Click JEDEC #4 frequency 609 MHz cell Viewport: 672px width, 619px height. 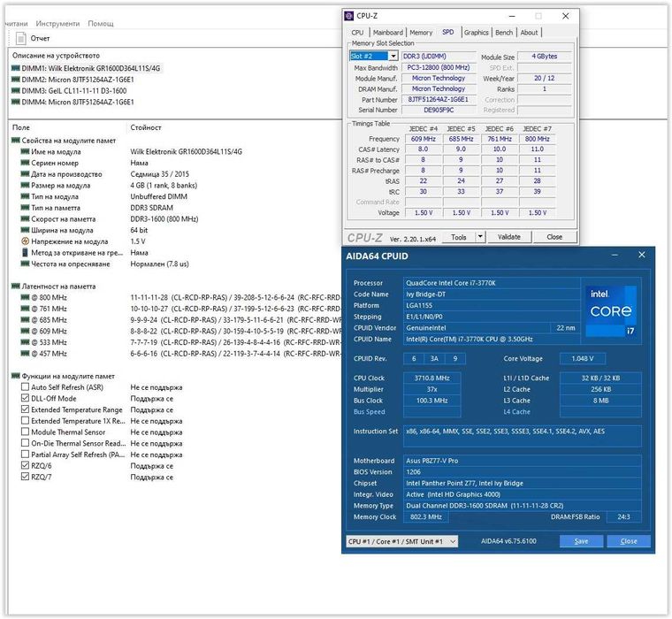pyautogui.click(x=423, y=139)
